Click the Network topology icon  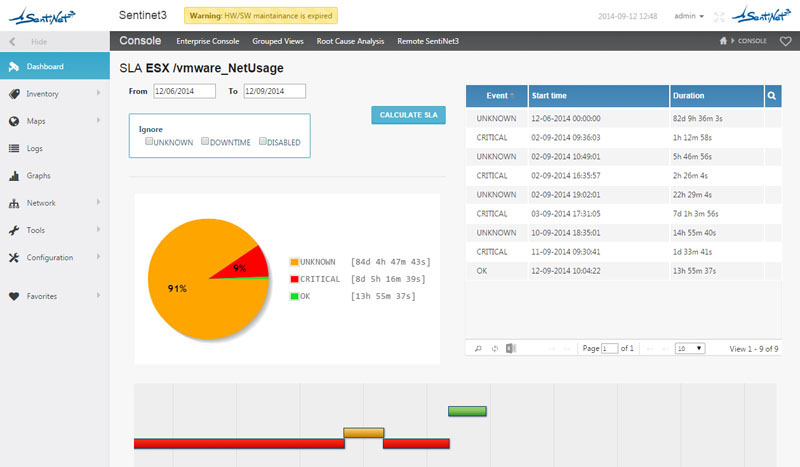14,203
